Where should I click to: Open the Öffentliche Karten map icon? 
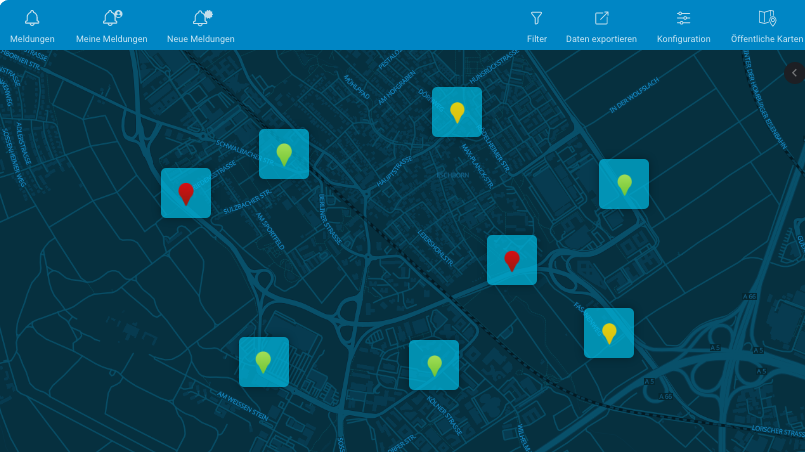click(767, 18)
